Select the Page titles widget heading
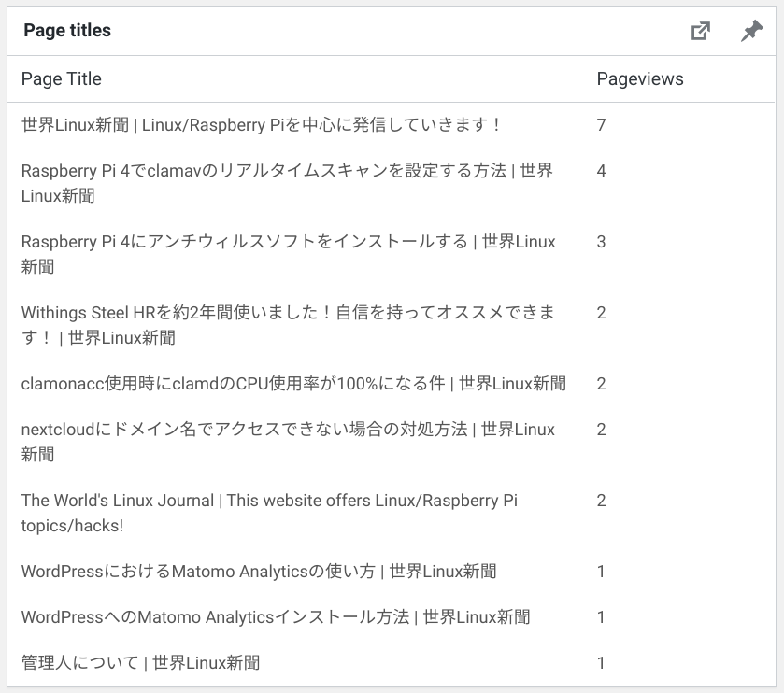The height and width of the screenshot is (693, 784). point(67,31)
